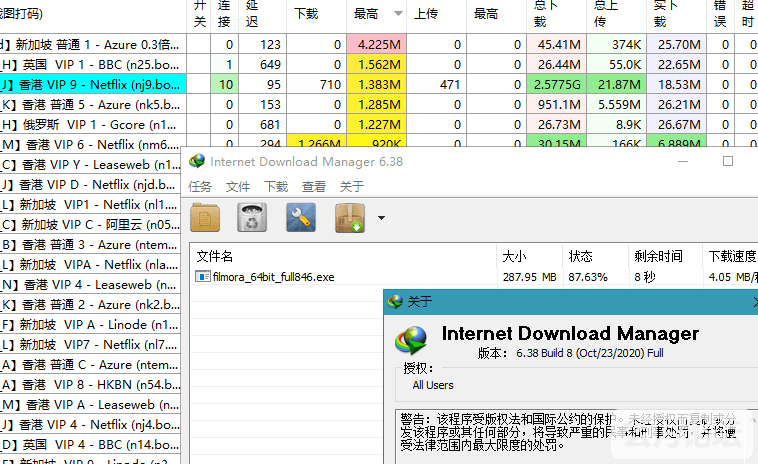Select the 香港 VIP Y - Leaseweb server row
Image resolution: width=758 pixels, height=464 pixels.
click(x=90, y=165)
